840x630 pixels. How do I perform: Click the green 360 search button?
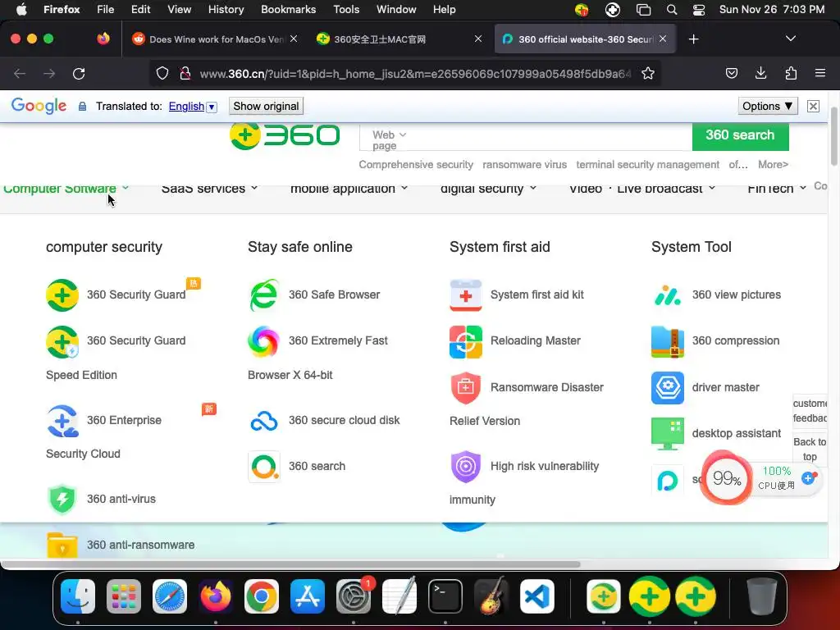point(740,135)
